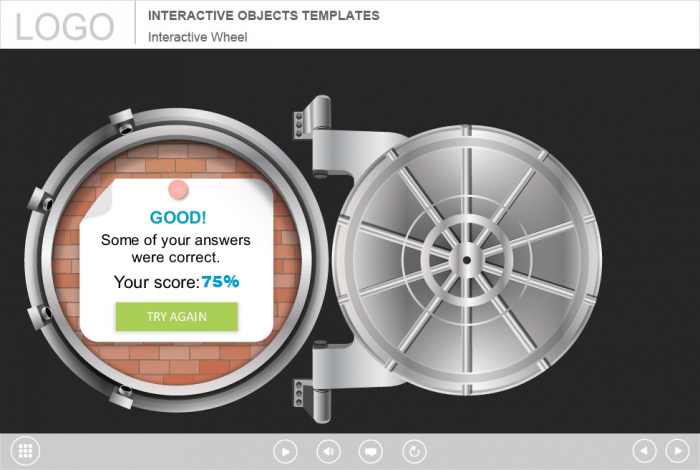Click the LOGO in the header

click(x=65, y=26)
